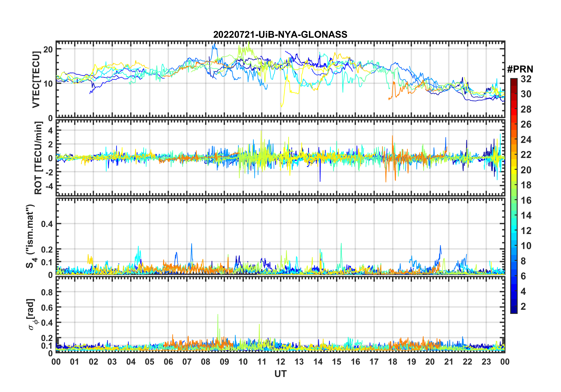Click colorbar tick label 22
This screenshot has width=561, height=392.
526,155
